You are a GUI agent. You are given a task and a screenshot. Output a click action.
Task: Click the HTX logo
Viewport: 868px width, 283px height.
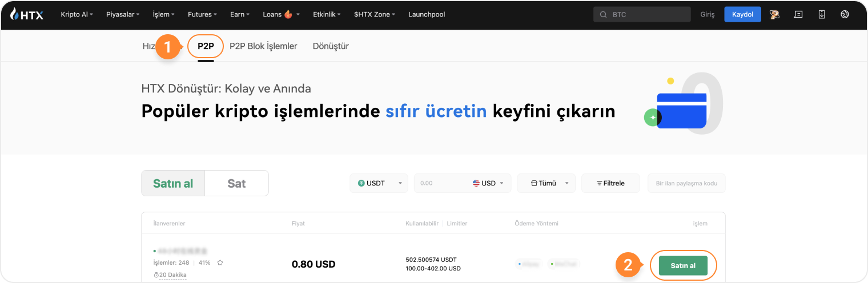click(x=26, y=14)
